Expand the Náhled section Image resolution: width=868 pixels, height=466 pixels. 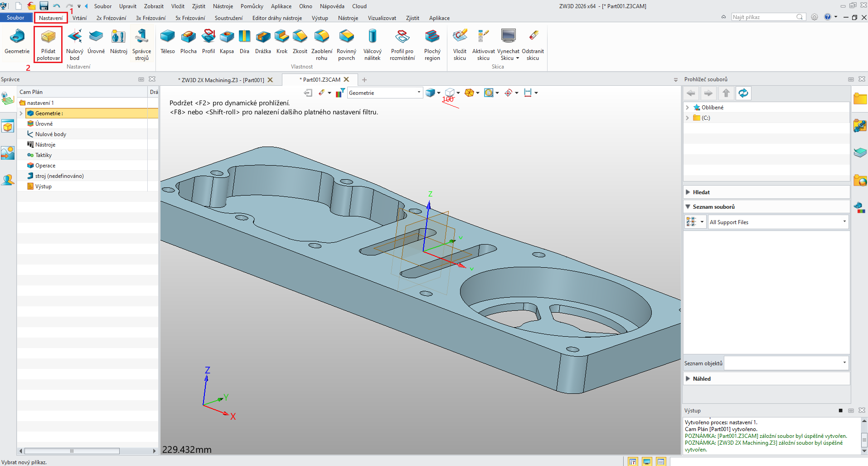(x=688, y=379)
